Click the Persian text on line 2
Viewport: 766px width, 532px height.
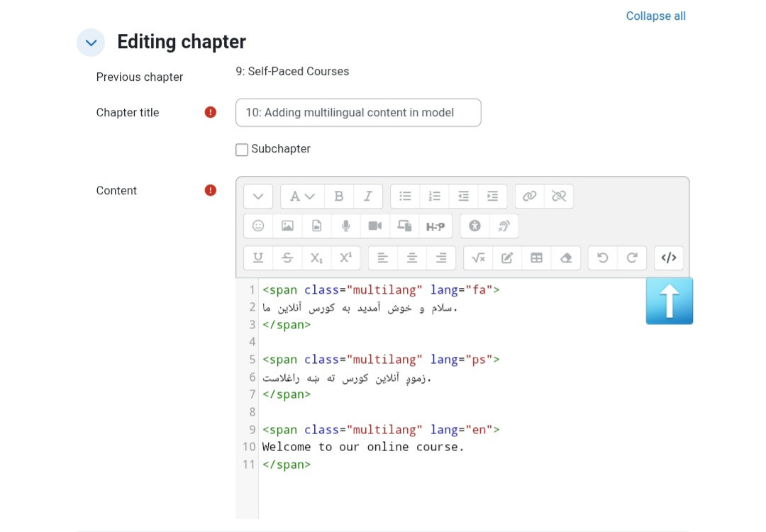coord(360,308)
